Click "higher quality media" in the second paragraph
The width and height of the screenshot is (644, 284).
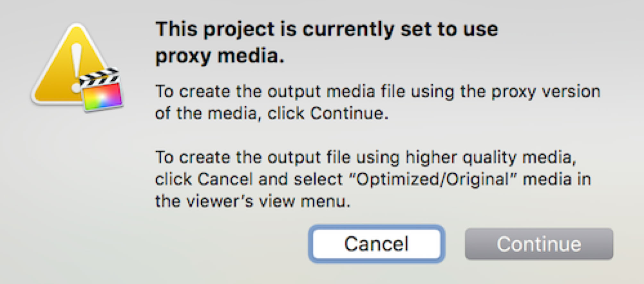pyautogui.click(x=489, y=157)
